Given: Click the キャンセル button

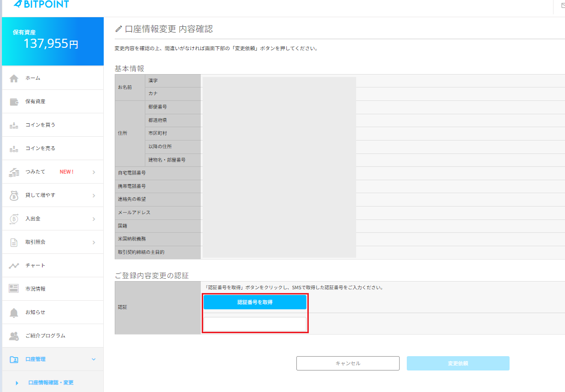Looking at the screenshot, I should (348, 363).
